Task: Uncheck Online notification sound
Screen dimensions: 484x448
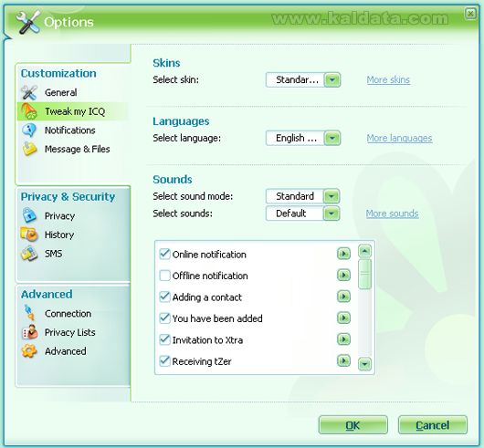Action: [x=164, y=254]
